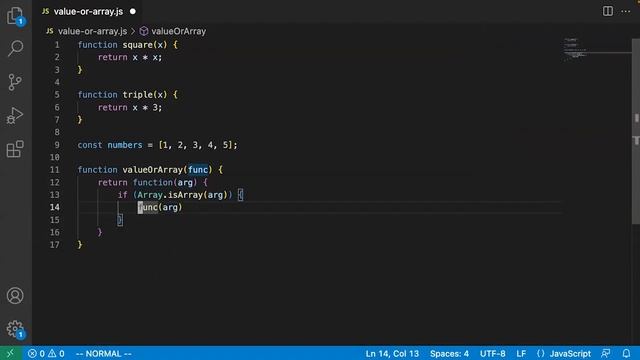Click the vertical editor scrollbar
640x360 pixels.
[636, 131]
